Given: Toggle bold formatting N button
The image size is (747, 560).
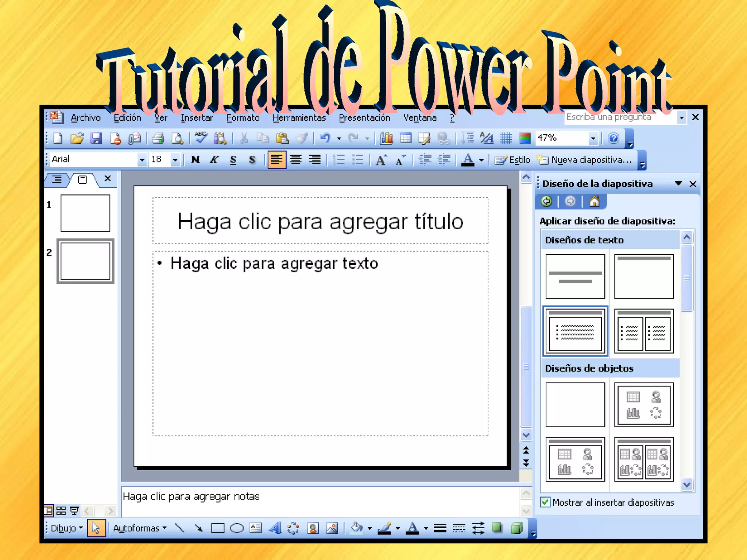Looking at the screenshot, I should pos(196,160).
